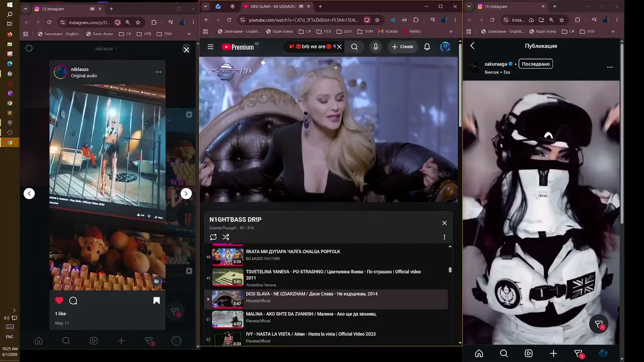Go to YouTube Premium home logo
The image size is (644, 362).
[238, 47]
